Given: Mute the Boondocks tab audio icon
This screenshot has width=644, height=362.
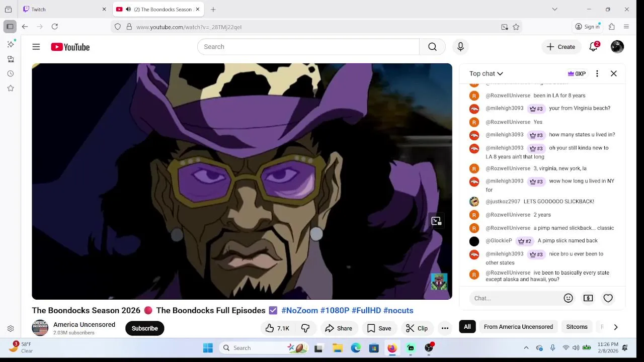Looking at the screenshot, I should click(128, 10).
